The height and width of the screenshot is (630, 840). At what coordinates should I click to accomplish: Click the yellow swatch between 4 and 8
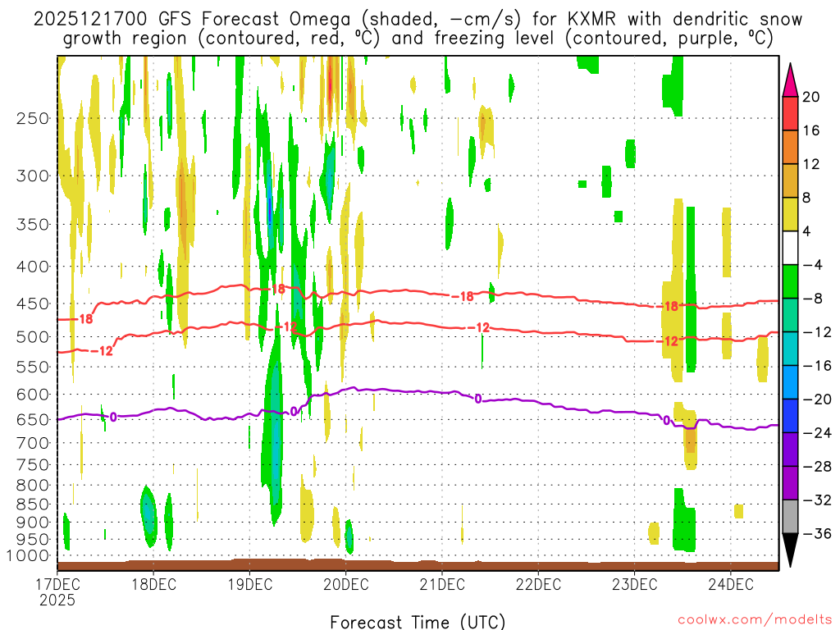(x=790, y=214)
